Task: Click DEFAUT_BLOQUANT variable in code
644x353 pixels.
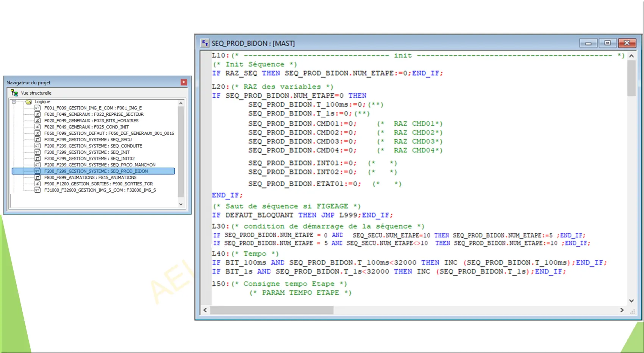Action: coord(259,215)
